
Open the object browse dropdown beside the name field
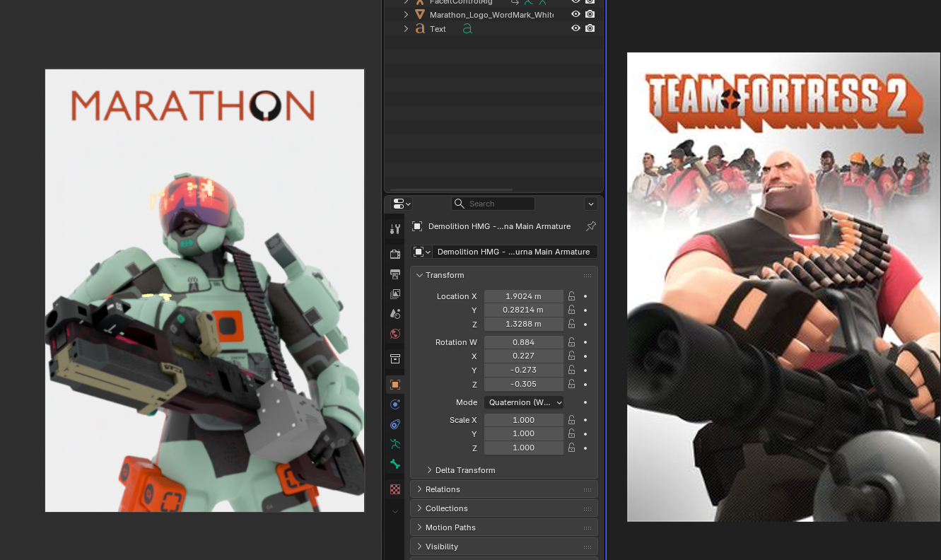[x=421, y=252]
